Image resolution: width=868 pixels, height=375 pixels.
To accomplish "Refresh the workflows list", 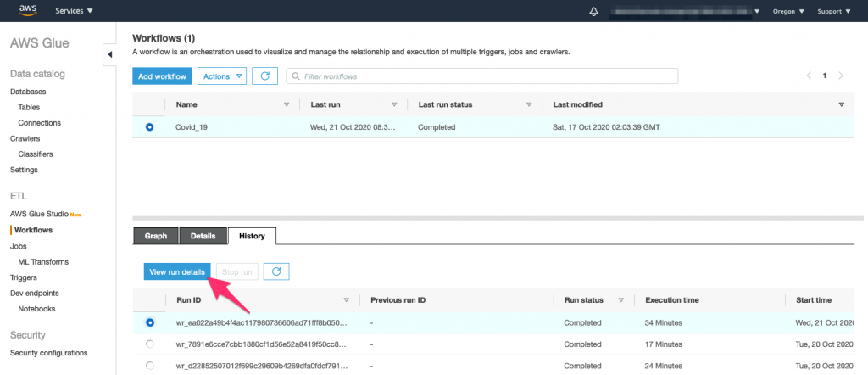I will pos(264,76).
